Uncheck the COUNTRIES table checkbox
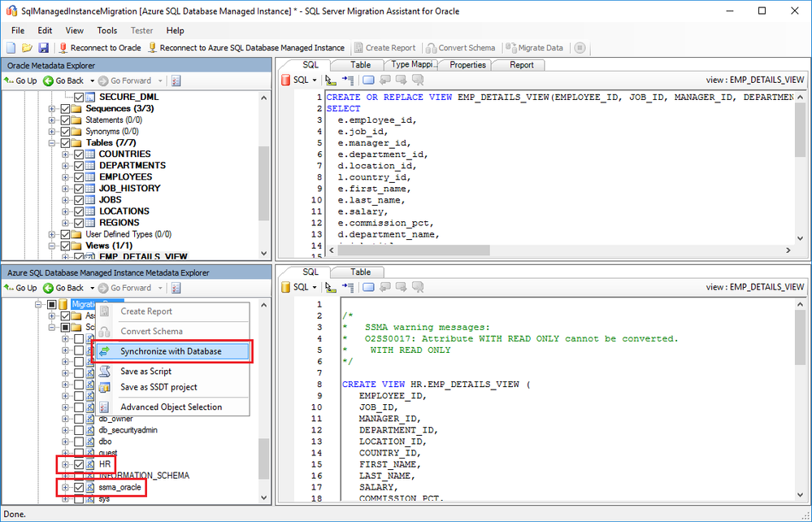This screenshot has height=522, width=812. (x=79, y=154)
